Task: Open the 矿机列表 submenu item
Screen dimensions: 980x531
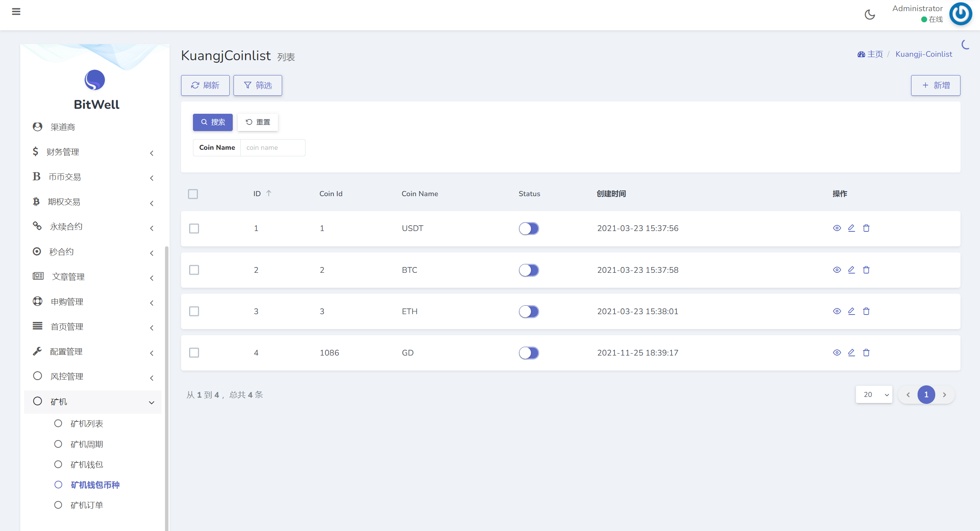Action: coord(87,424)
